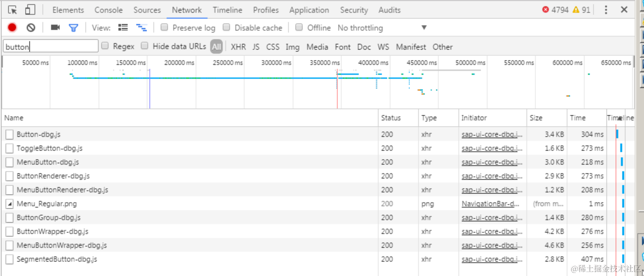Check Hide data URLs checkbox

coord(144,45)
